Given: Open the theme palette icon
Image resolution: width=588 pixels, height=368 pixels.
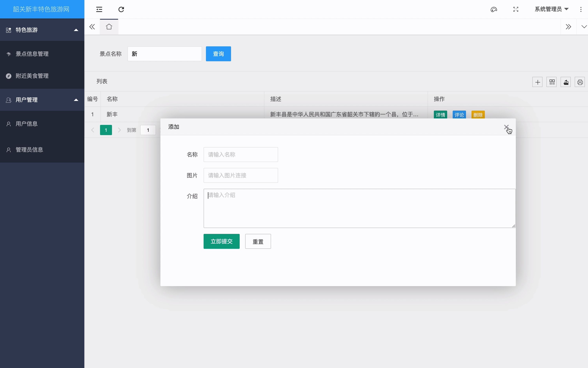Looking at the screenshot, I should pyautogui.click(x=494, y=9).
